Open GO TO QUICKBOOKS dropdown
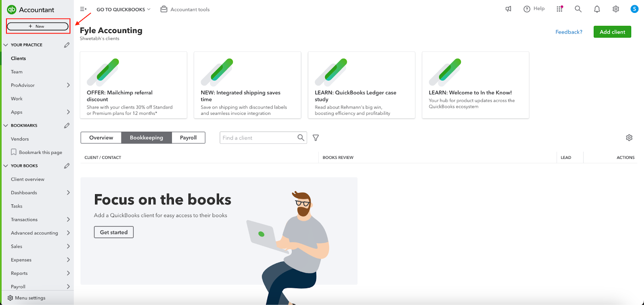The height and width of the screenshot is (305, 644). [x=123, y=9]
